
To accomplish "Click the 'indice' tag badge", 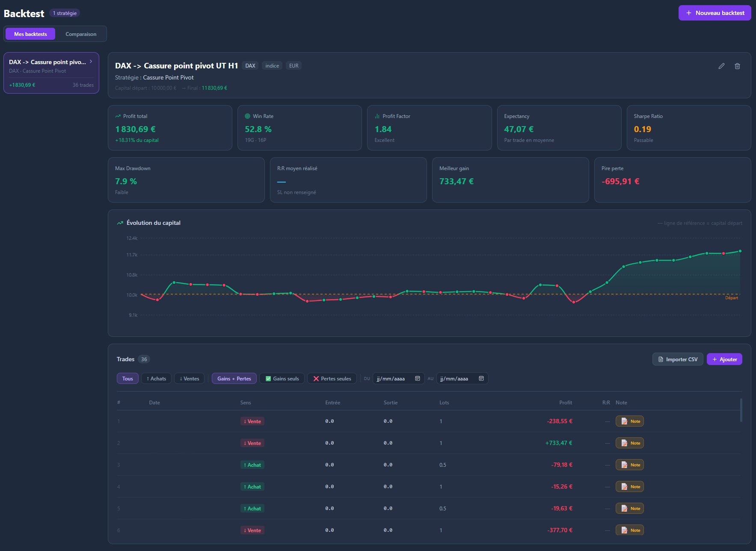I will (272, 65).
